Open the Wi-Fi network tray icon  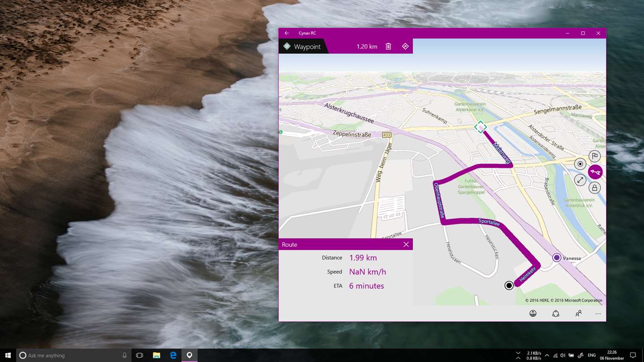(x=555, y=355)
